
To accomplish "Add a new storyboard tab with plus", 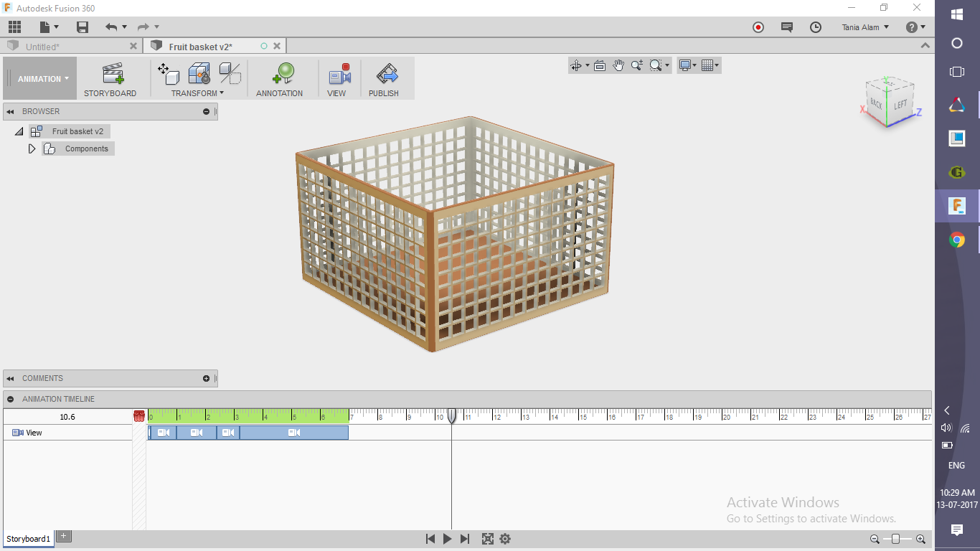I will [64, 536].
